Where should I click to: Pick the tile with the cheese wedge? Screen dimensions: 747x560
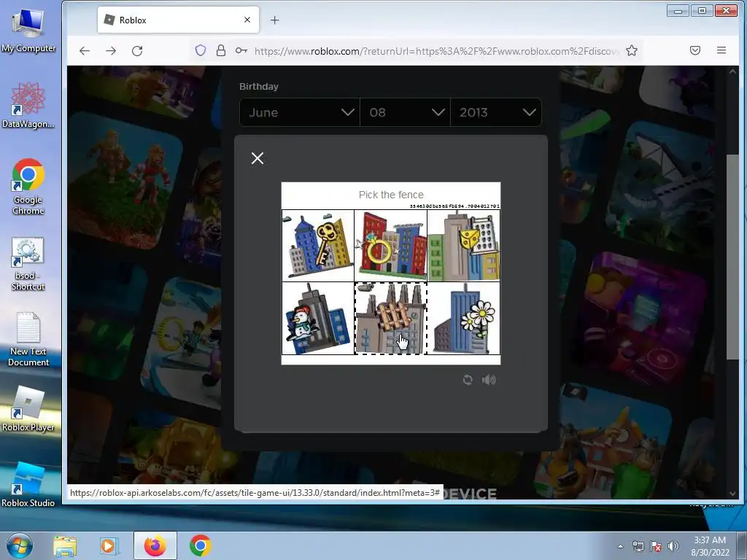[x=463, y=246]
